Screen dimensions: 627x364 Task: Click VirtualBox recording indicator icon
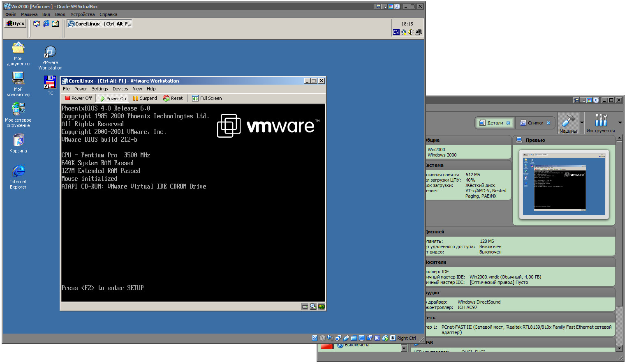click(369, 338)
